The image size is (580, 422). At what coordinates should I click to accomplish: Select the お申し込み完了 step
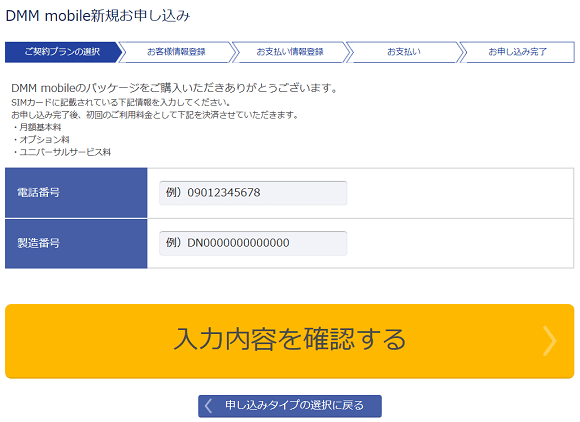click(517, 52)
